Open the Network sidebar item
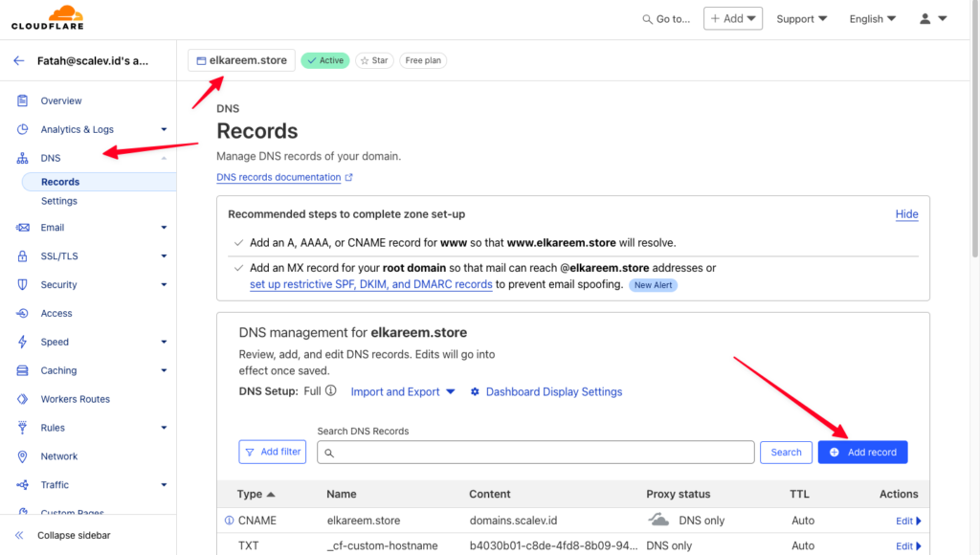Screen dimensions: 980x555 click(x=58, y=456)
